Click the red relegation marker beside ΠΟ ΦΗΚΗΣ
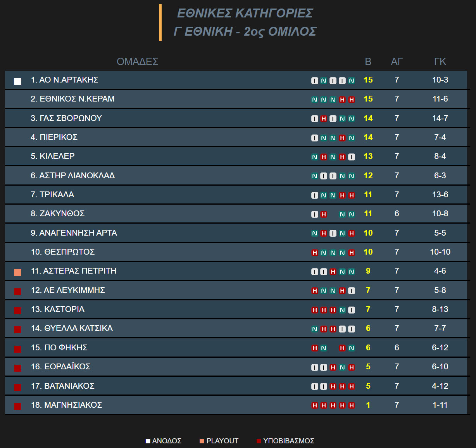476x448 pixels. tap(17, 349)
